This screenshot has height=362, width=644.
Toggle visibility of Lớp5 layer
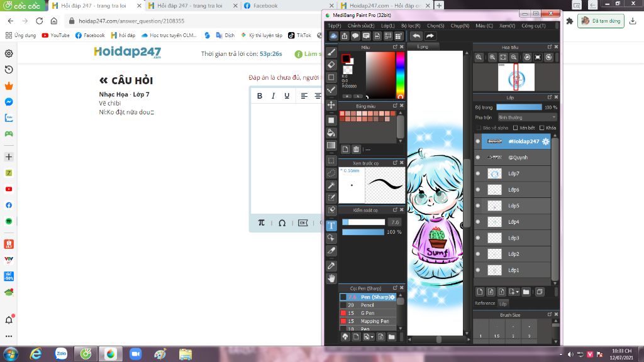pyautogui.click(x=478, y=206)
